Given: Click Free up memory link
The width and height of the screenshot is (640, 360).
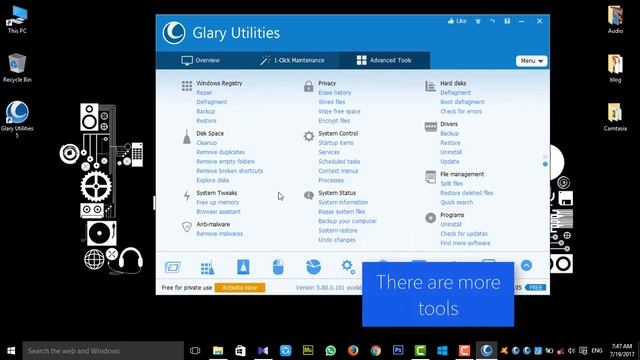Looking at the screenshot, I should 218,202.
